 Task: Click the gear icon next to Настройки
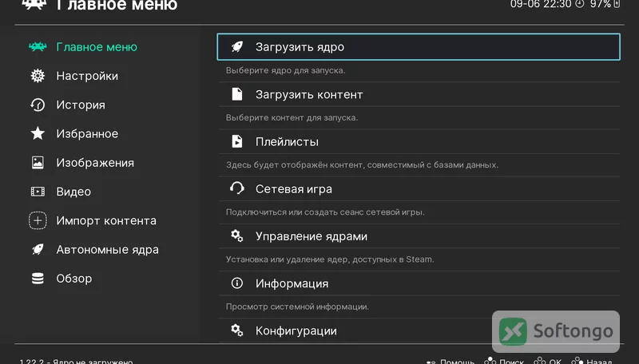pyautogui.click(x=38, y=76)
